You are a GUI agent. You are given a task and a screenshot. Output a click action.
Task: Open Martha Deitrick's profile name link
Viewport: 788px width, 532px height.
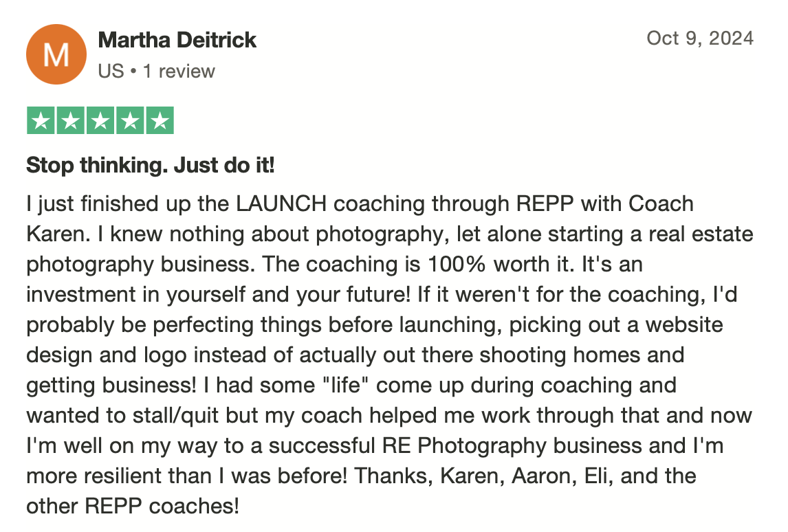(x=177, y=40)
